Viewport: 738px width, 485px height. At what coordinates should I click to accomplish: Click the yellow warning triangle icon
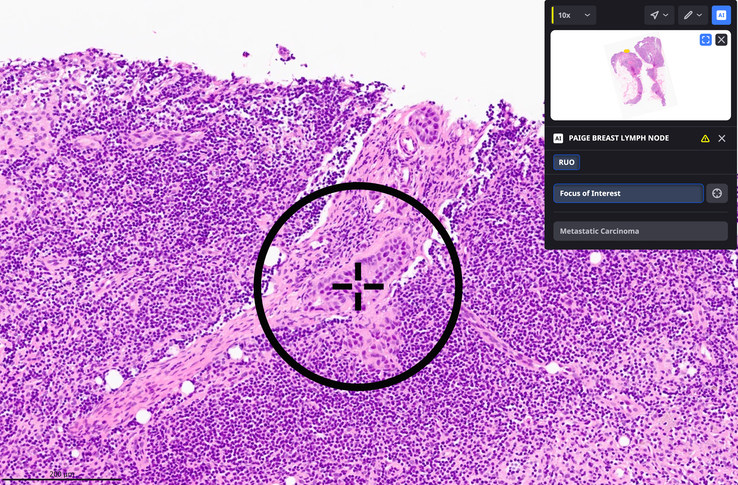pos(705,138)
